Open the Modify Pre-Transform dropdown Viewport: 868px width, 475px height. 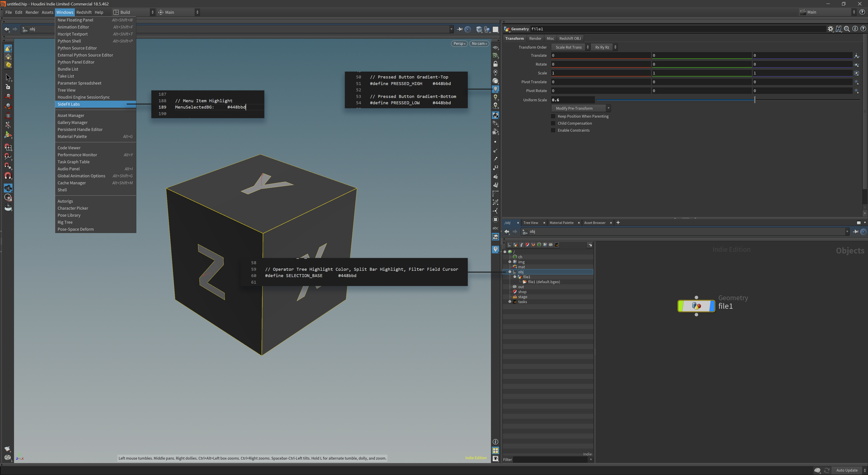pos(581,108)
